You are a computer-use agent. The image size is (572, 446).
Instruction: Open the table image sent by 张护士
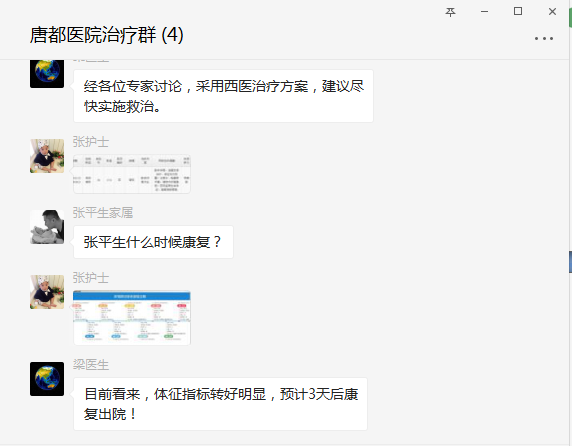[x=132, y=174]
